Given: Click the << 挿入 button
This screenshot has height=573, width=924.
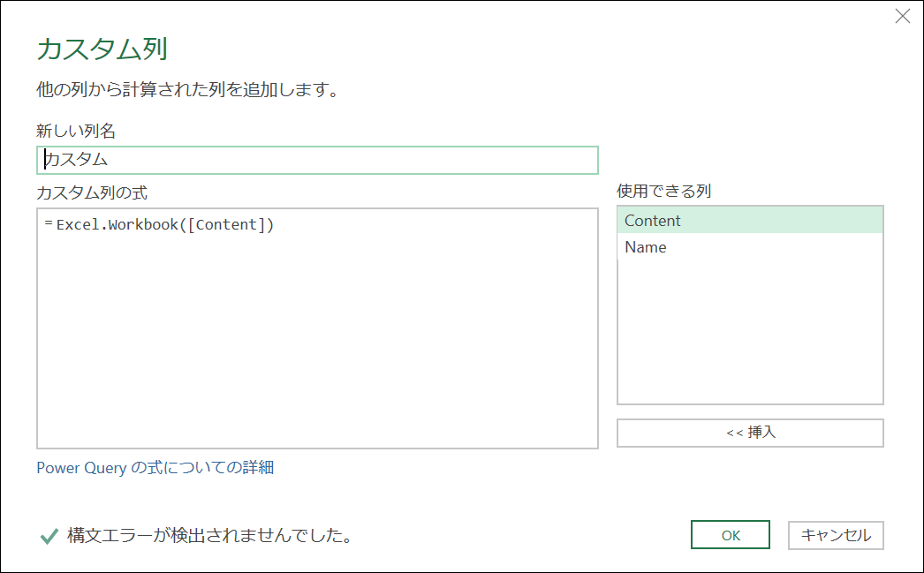Looking at the screenshot, I should [x=750, y=433].
